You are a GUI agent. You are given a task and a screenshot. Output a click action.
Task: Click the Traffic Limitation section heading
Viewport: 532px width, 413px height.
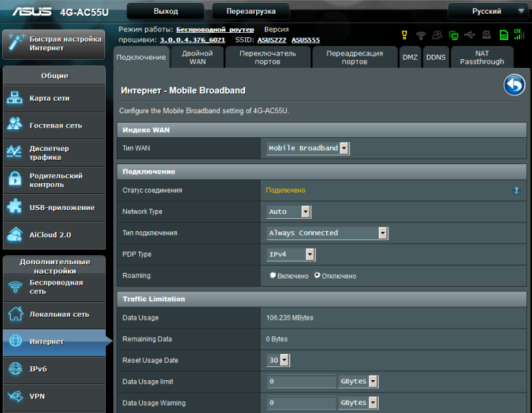154,299
